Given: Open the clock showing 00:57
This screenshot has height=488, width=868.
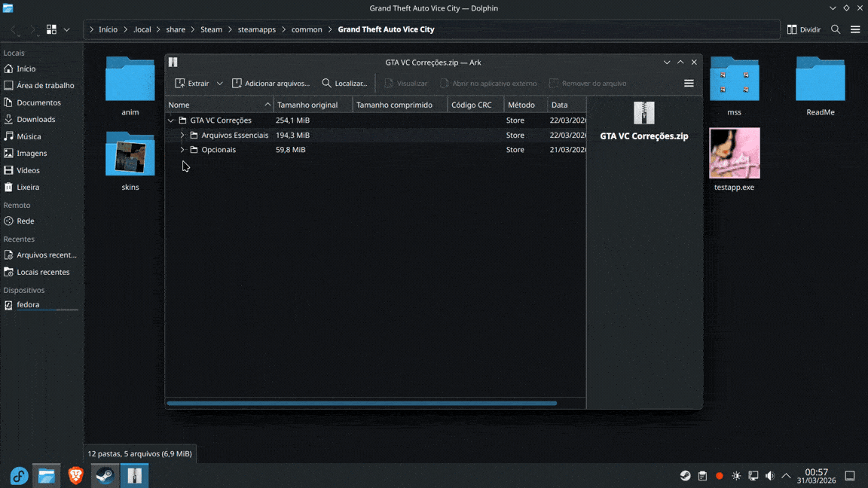Looking at the screenshot, I should click(817, 476).
